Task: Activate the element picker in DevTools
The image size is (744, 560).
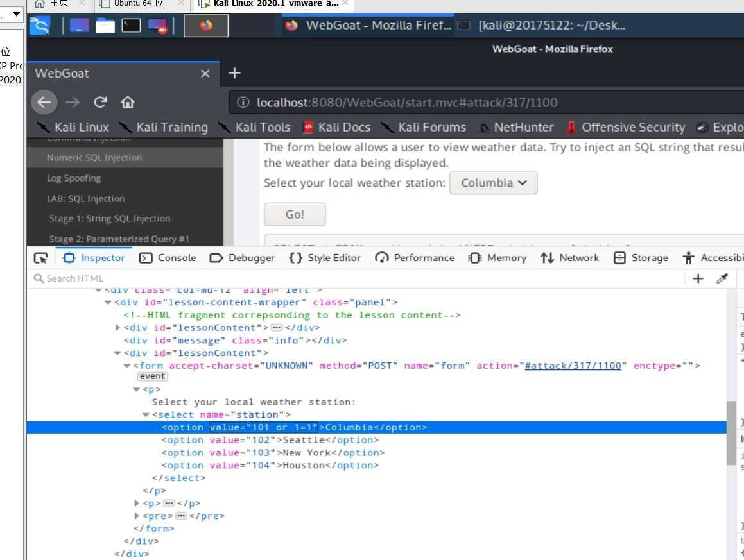Action: point(41,258)
